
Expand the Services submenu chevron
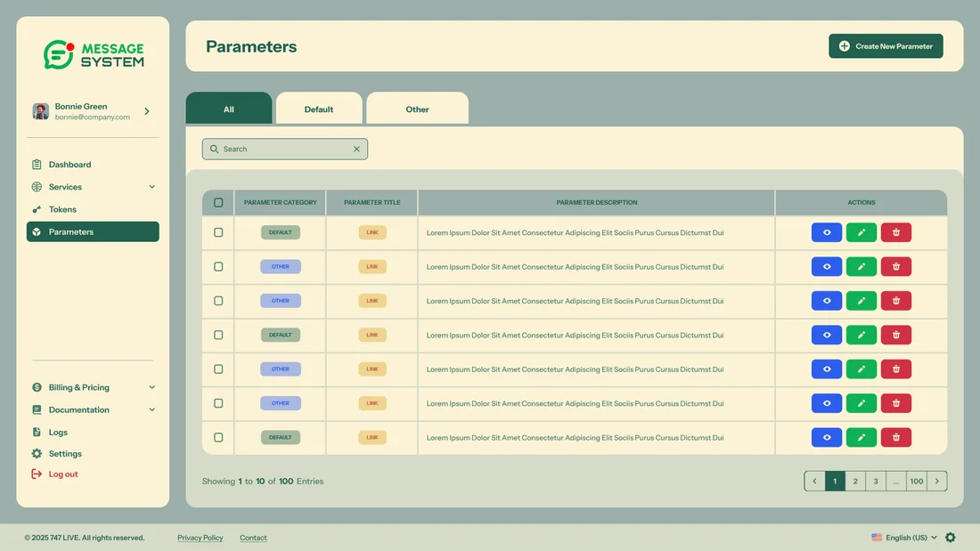(151, 187)
